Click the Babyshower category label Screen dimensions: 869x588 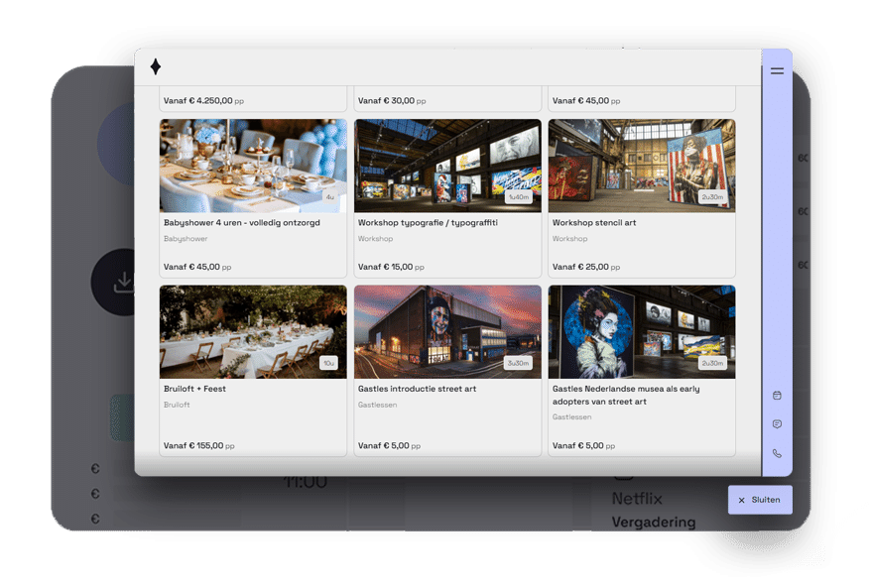186,239
